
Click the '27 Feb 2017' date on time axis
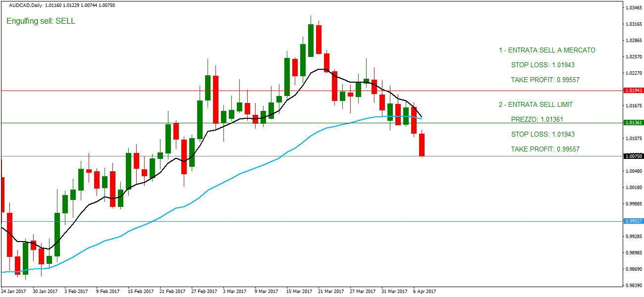204,292
